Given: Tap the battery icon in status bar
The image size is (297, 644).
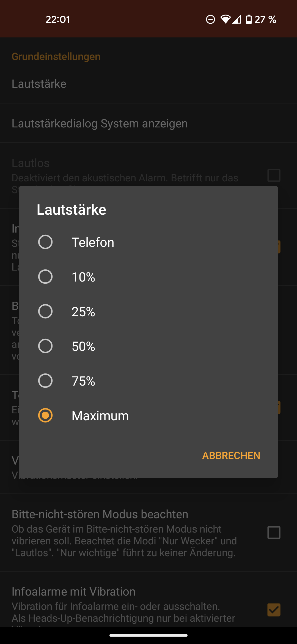Looking at the screenshot, I should point(249,19).
